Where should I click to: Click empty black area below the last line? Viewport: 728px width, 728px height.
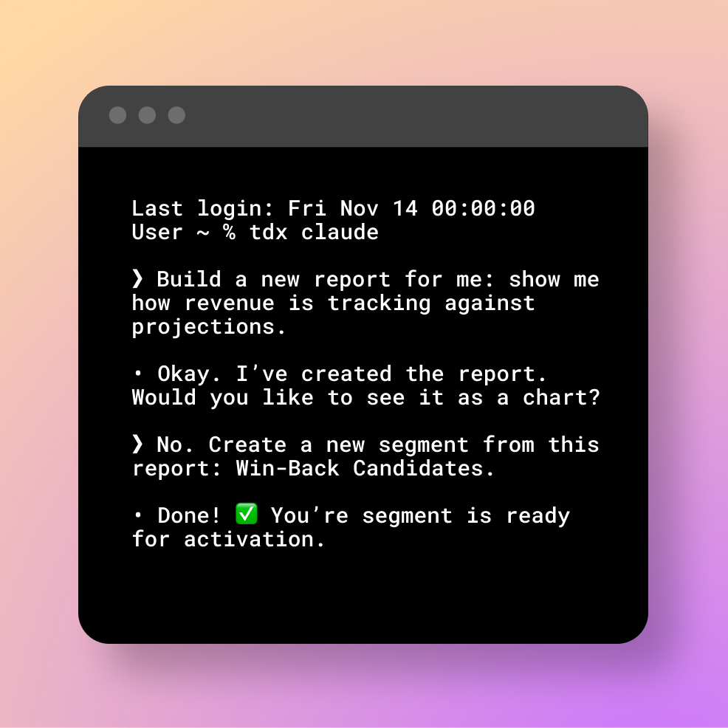(363, 597)
